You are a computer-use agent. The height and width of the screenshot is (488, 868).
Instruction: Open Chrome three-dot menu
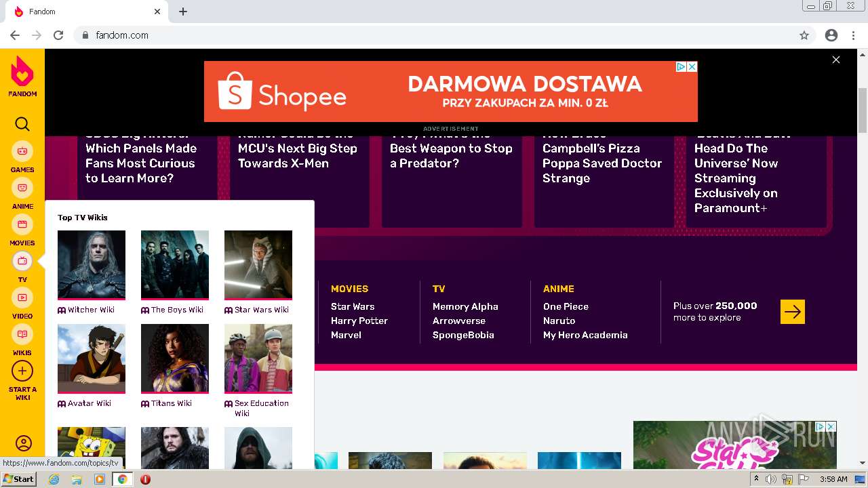click(x=852, y=35)
